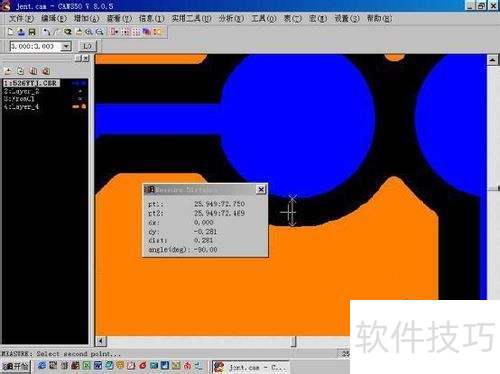This screenshot has height=374, width=500.
Task: Click the dist 0.281 value
Action: click(x=203, y=240)
